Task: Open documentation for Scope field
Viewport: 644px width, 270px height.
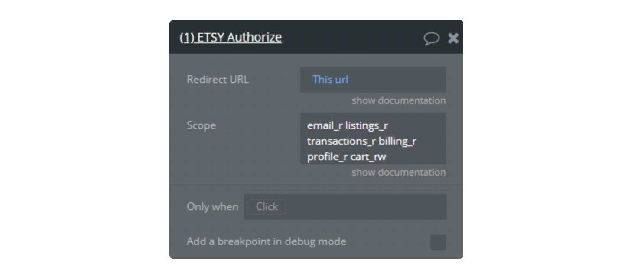Action: 398,172
